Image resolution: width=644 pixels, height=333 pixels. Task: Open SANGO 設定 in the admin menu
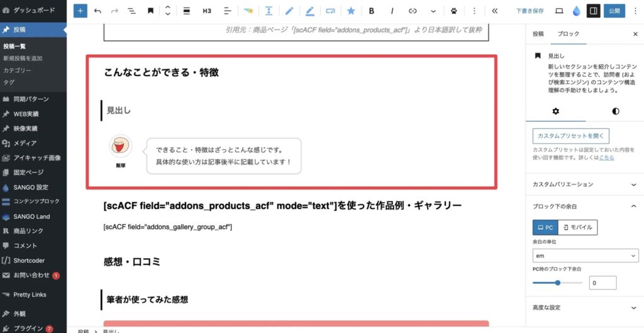click(x=30, y=187)
